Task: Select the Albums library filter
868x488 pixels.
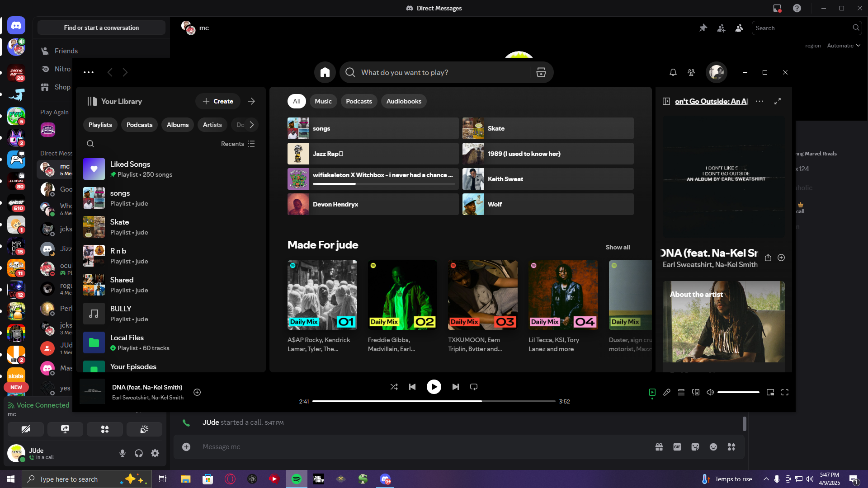Action: click(x=177, y=125)
